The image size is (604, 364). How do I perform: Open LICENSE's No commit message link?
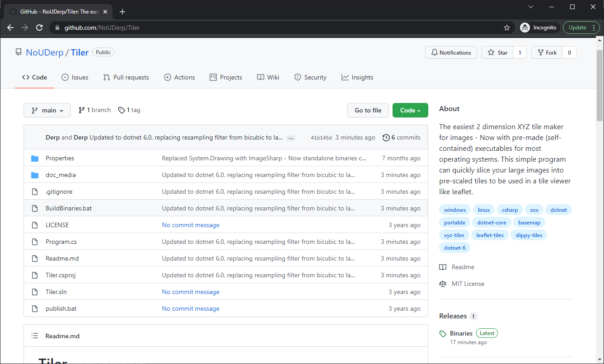click(x=191, y=225)
